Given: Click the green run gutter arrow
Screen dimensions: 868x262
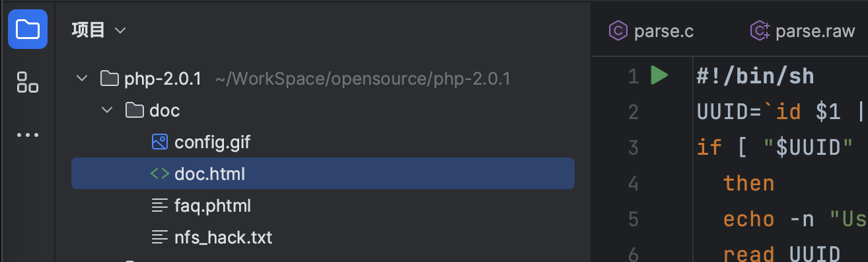Looking at the screenshot, I should point(659,75).
